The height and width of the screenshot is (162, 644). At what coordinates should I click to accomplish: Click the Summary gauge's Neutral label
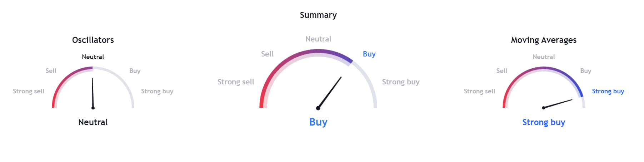point(318,39)
